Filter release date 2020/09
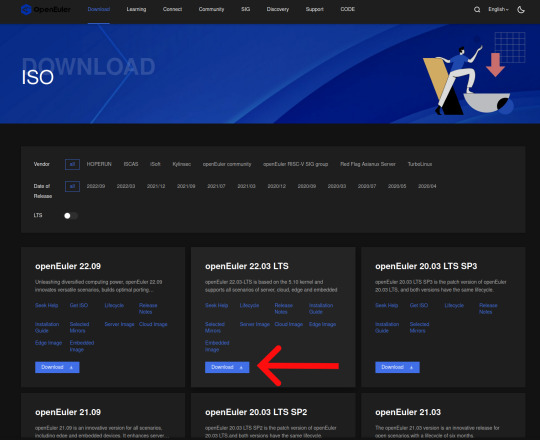The width and height of the screenshot is (540, 440). coord(307,186)
